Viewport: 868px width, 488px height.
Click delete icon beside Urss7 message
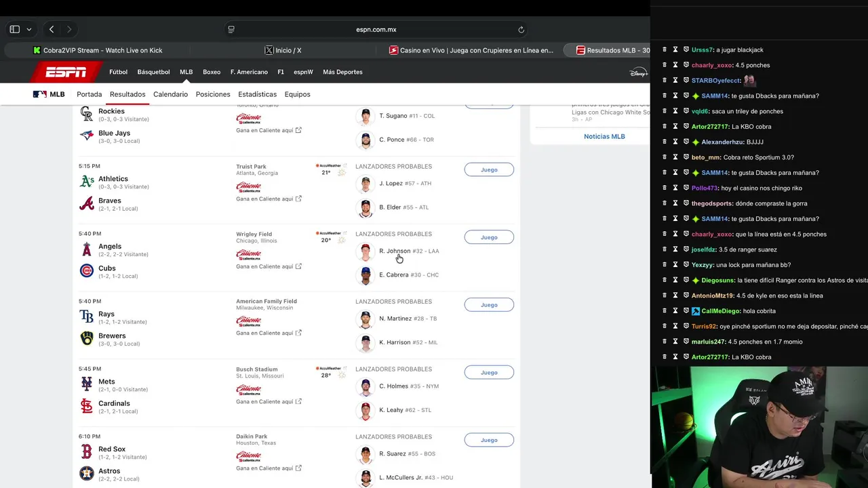click(x=665, y=49)
